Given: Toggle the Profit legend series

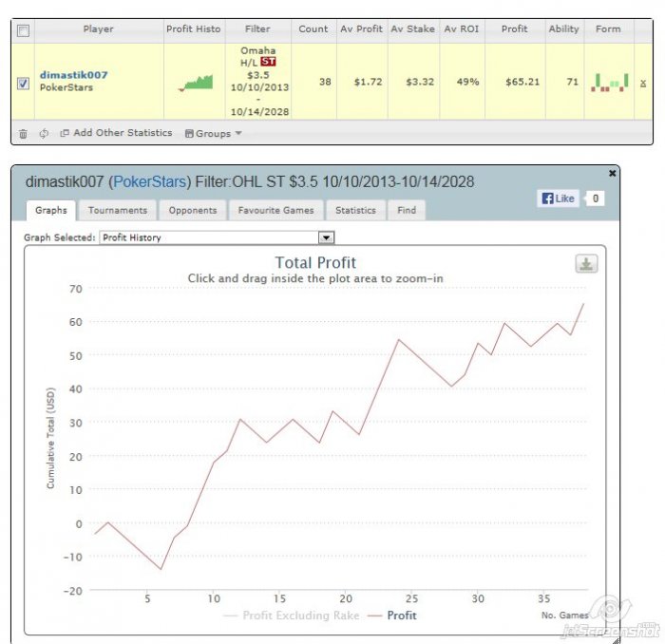Looking at the screenshot, I should click(x=392, y=616).
